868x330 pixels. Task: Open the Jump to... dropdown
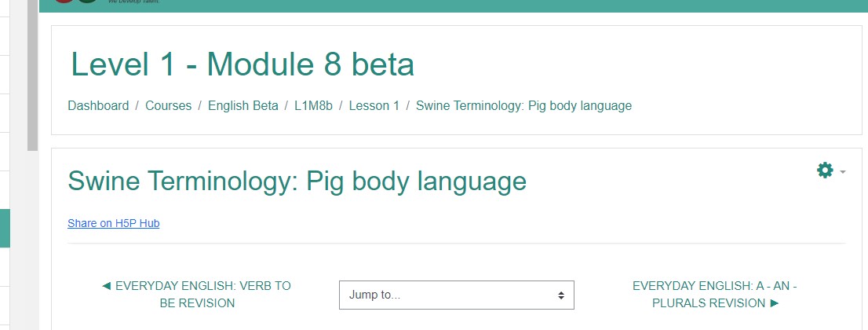456,295
